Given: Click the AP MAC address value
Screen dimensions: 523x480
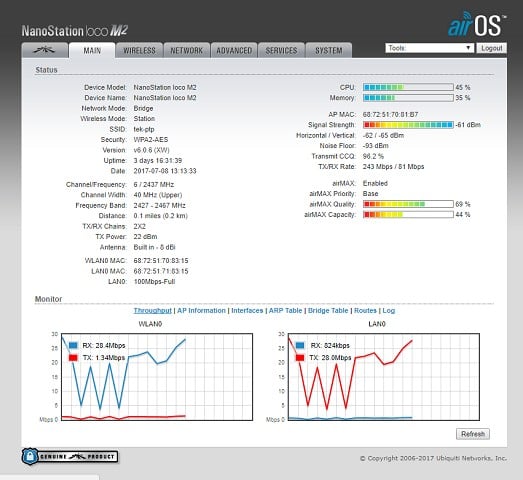Looking at the screenshot, I should [x=390, y=114].
